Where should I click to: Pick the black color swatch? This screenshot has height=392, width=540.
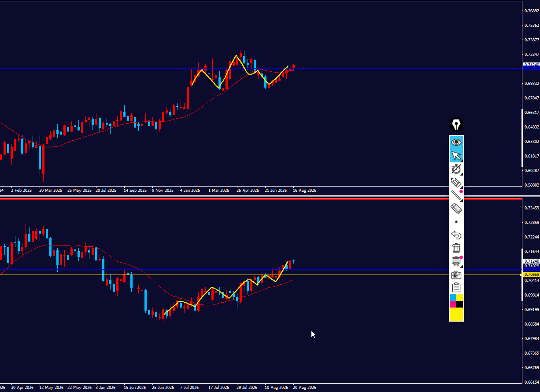click(x=460, y=304)
